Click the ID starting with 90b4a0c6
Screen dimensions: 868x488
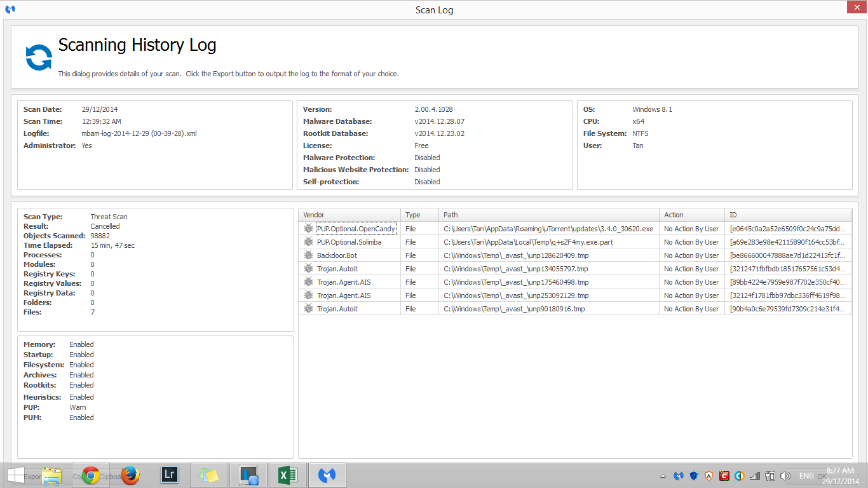pos(788,309)
